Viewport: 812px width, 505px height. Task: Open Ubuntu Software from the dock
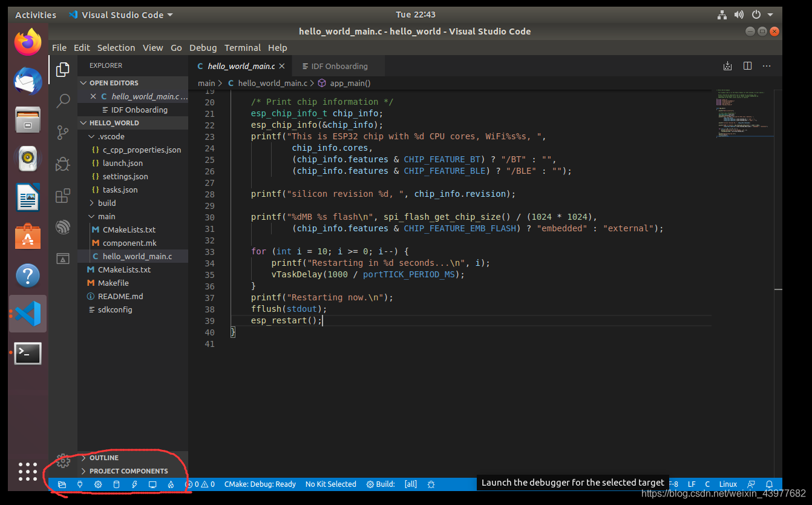[x=28, y=236]
